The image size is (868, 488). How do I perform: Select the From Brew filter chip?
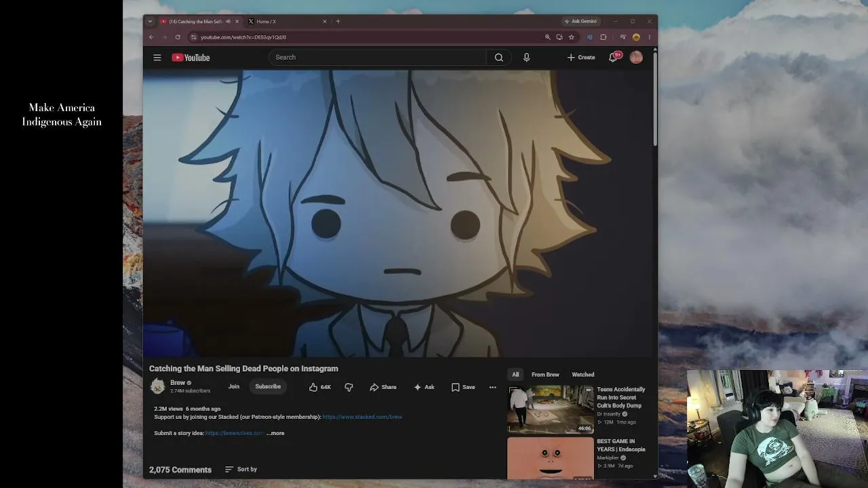pos(545,375)
